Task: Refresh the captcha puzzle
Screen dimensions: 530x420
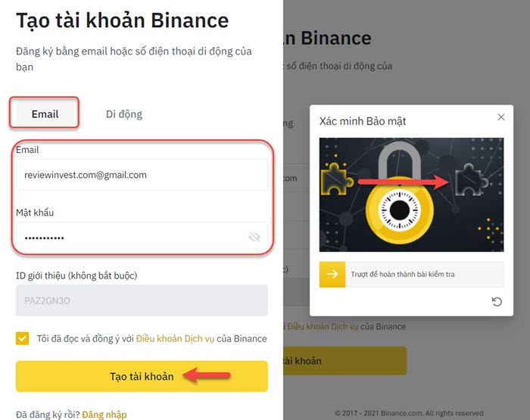Action: coord(497,302)
